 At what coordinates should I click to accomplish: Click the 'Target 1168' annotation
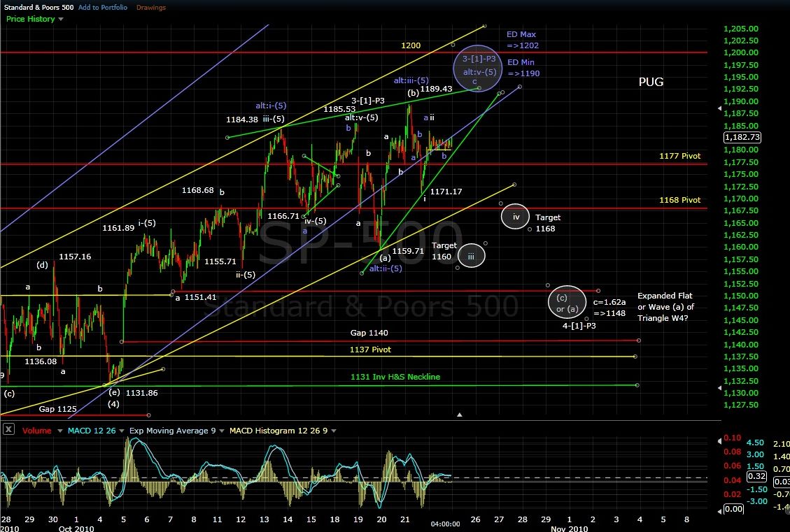click(548, 223)
